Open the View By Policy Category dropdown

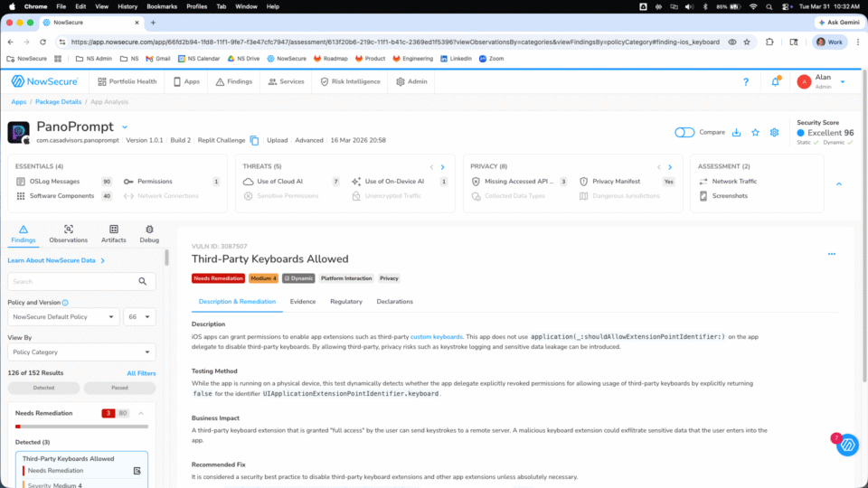point(81,352)
